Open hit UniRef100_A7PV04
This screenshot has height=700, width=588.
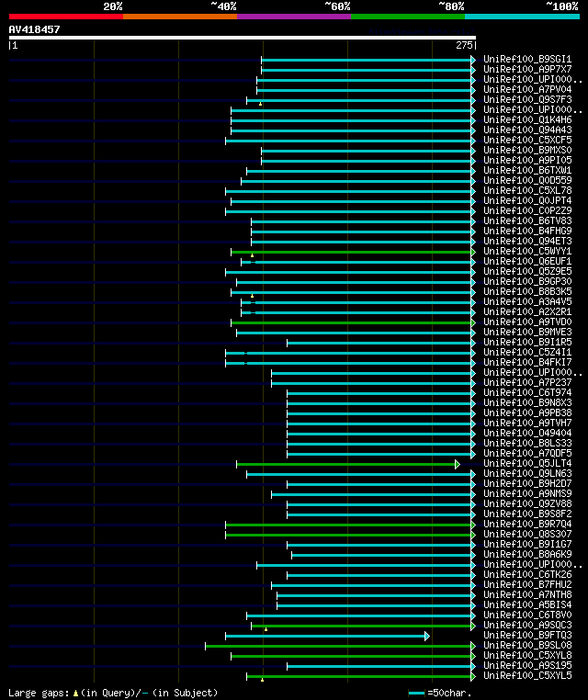click(x=527, y=89)
